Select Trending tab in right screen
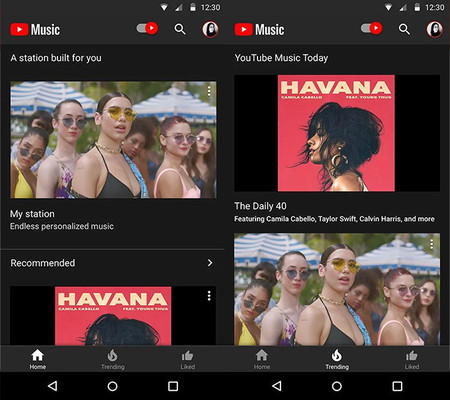The height and width of the screenshot is (400, 450). (337, 359)
